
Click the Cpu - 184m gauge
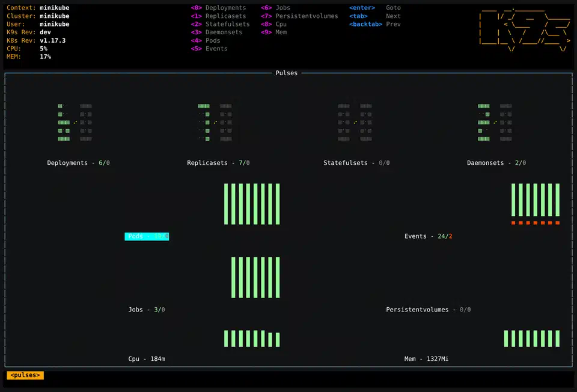(252, 338)
